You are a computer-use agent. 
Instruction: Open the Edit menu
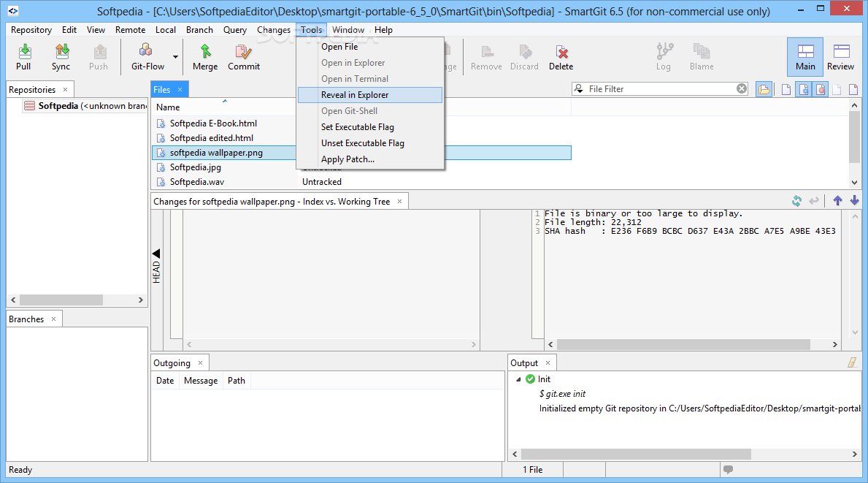[69, 30]
